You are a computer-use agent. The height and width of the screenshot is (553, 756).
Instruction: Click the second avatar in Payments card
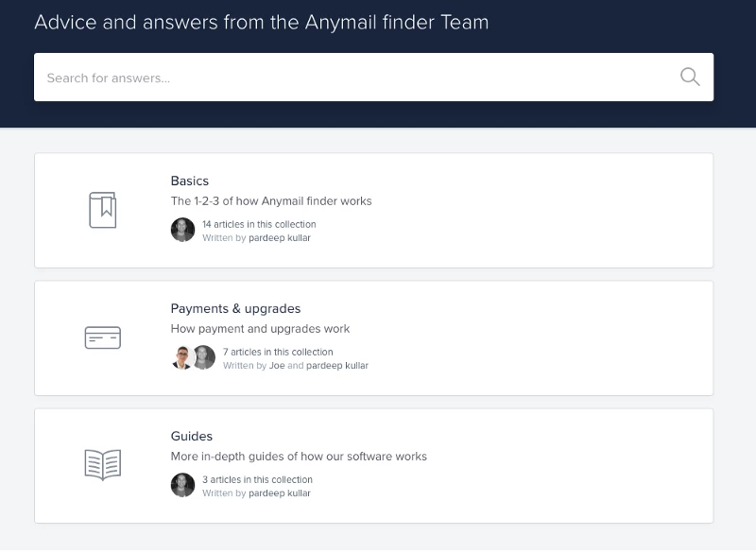pyautogui.click(x=204, y=357)
